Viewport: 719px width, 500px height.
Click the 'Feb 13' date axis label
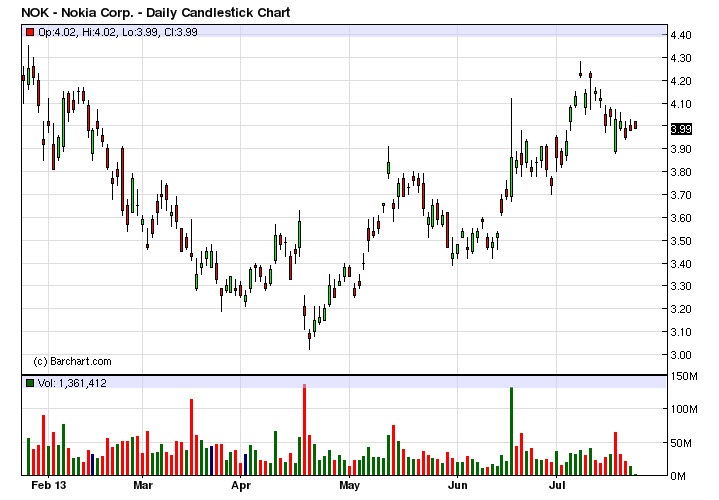click(49, 485)
